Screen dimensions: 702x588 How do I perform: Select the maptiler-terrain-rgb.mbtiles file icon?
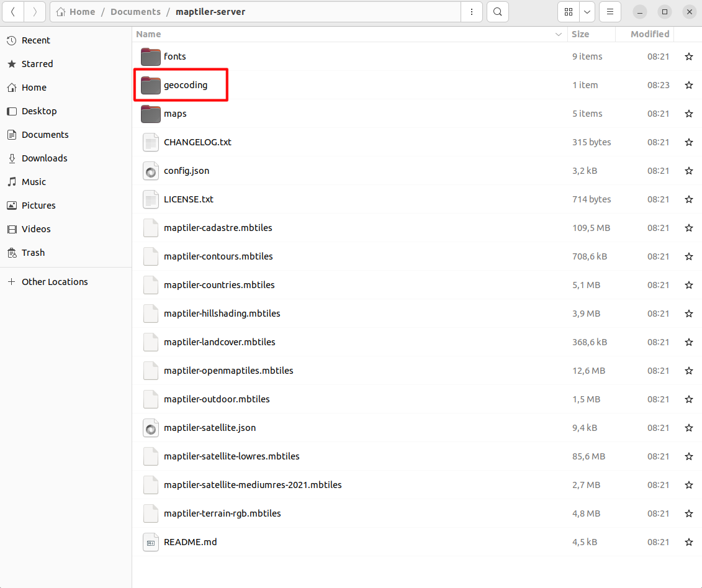click(150, 513)
